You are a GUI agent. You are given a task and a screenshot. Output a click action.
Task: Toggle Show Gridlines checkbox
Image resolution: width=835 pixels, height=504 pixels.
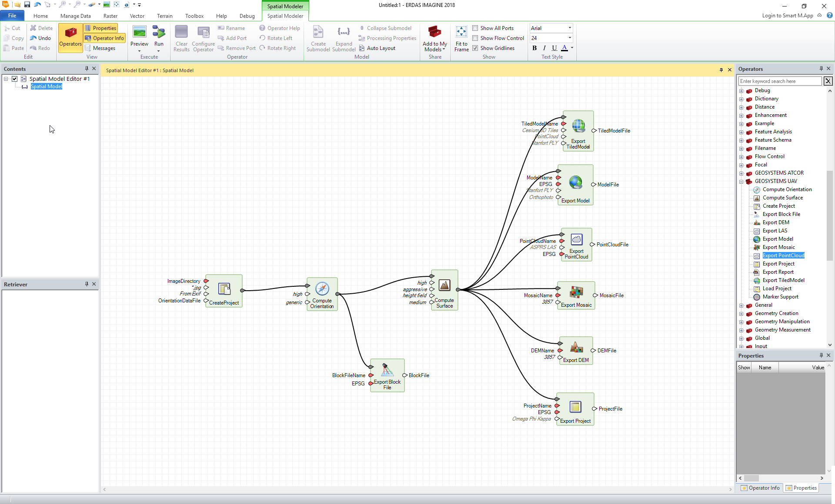tap(475, 48)
